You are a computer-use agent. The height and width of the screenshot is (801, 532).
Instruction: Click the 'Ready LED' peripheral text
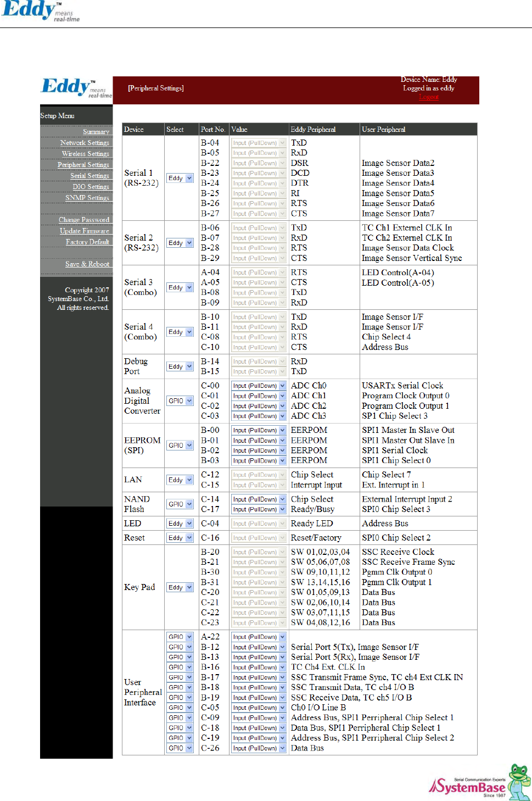click(312, 524)
